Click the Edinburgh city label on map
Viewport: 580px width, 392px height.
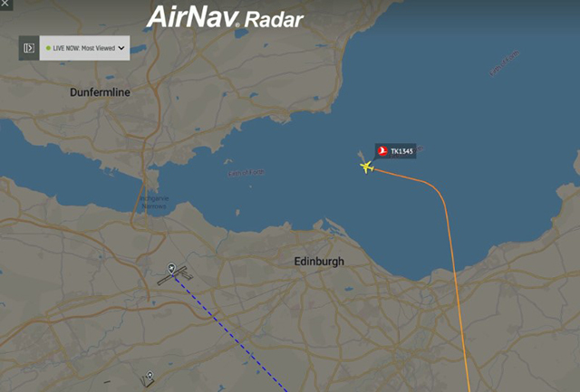click(319, 262)
